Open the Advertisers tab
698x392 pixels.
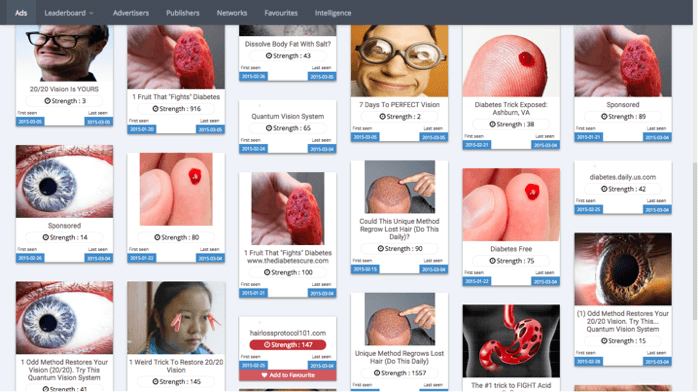(131, 13)
